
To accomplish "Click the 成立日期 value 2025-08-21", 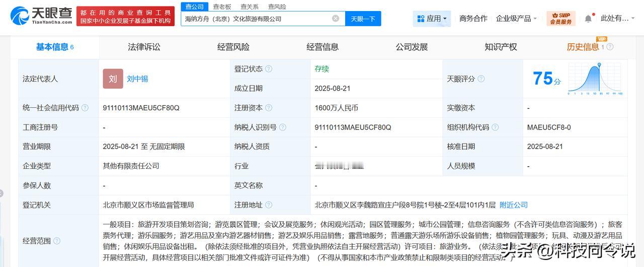I will 333,88.
